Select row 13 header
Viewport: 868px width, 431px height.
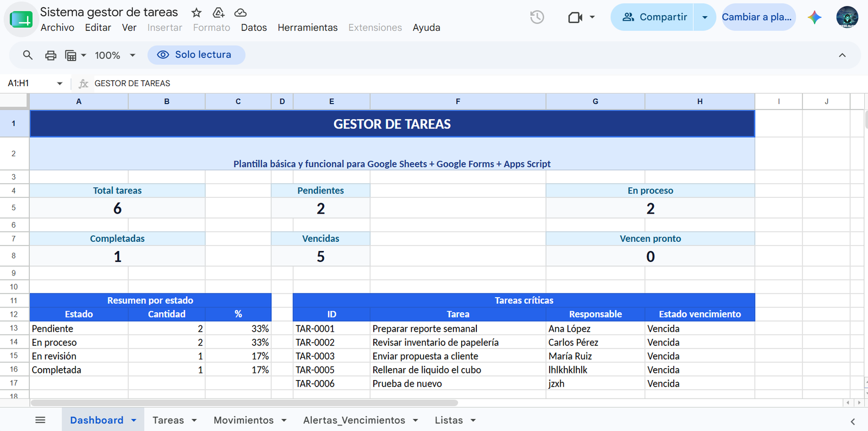point(14,328)
